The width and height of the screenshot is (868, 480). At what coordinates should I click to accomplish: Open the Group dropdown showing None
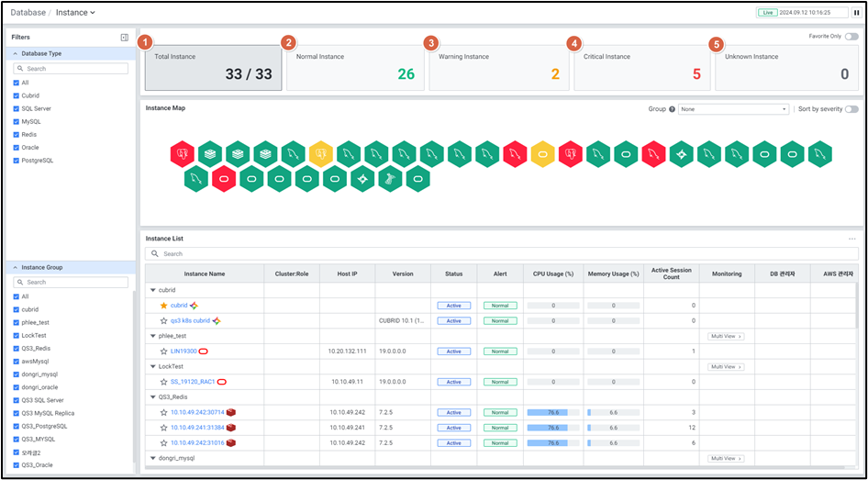pos(733,109)
